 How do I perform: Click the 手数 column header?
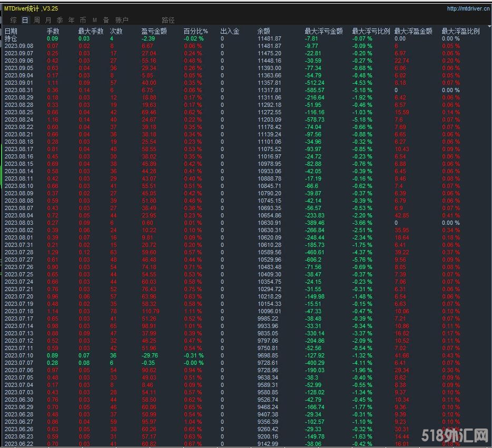tap(53, 31)
